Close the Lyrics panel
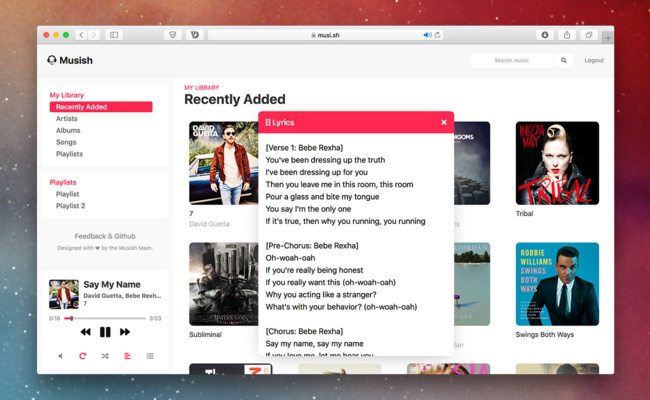 [x=444, y=122]
